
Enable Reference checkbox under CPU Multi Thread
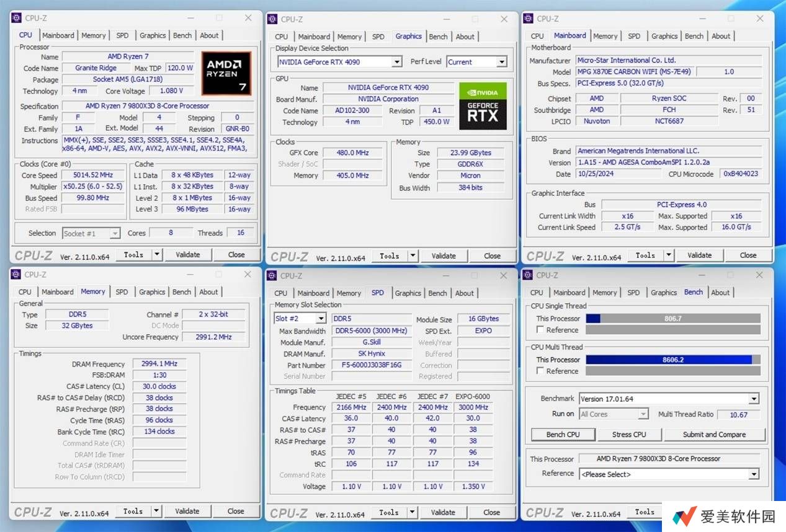(540, 371)
